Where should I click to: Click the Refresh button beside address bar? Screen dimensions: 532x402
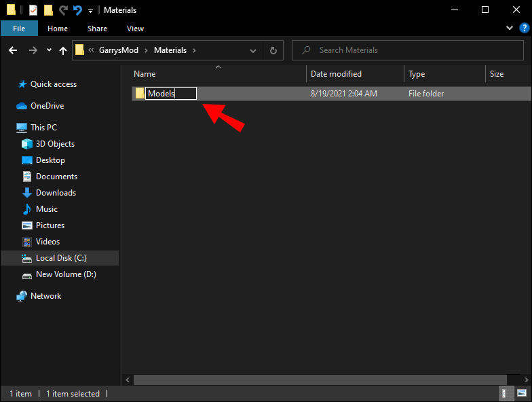point(273,50)
